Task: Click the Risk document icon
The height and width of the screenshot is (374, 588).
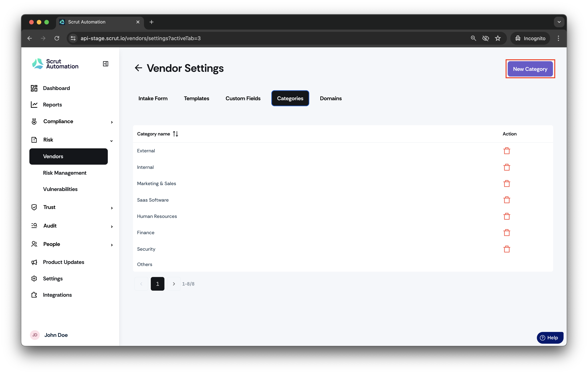Action: [x=34, y=140]
